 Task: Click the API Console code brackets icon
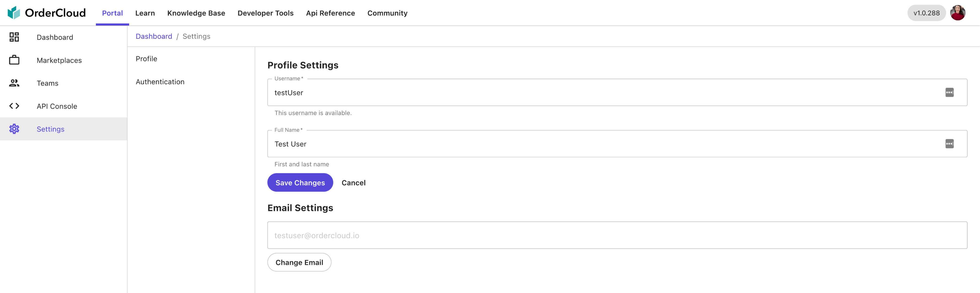[x=14, y=106]
